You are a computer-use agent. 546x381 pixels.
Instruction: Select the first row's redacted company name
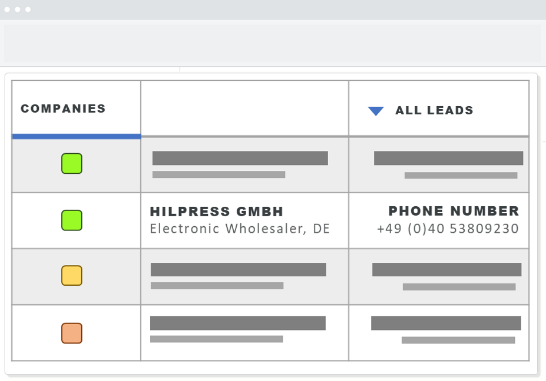[240, 158]
